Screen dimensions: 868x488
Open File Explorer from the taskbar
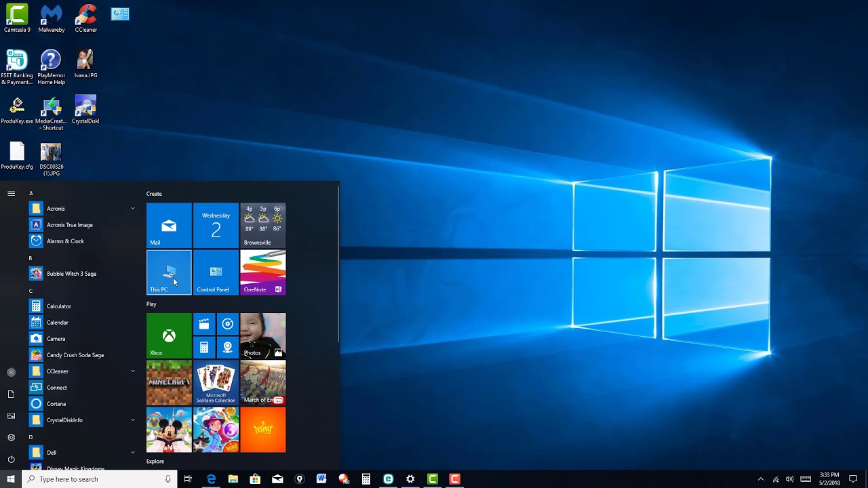pos(233,479)
